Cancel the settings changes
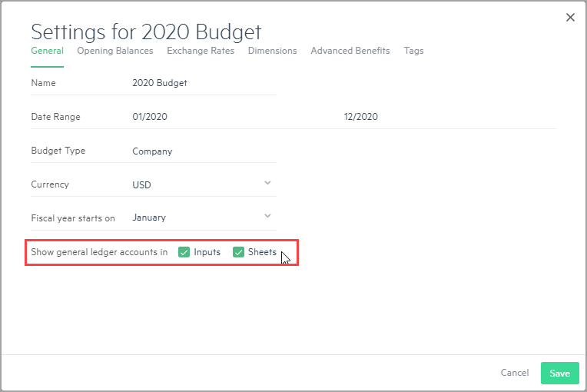 [515, 373]
